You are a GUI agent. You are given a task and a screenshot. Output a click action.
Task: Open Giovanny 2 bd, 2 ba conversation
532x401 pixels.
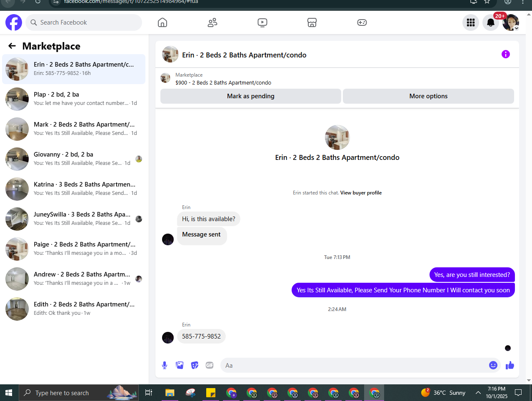74,159
